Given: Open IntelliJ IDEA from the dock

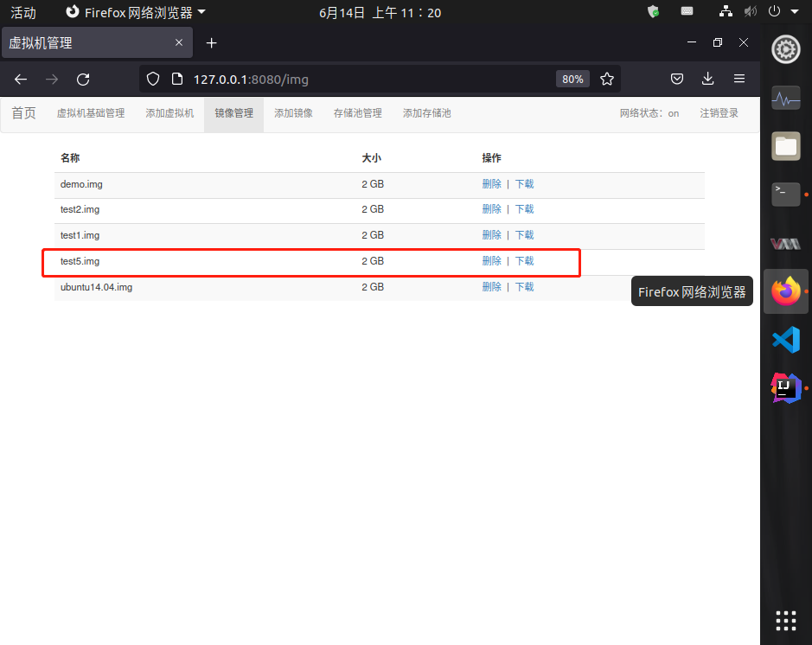Looking at the screenshot, I should (786, 388).
